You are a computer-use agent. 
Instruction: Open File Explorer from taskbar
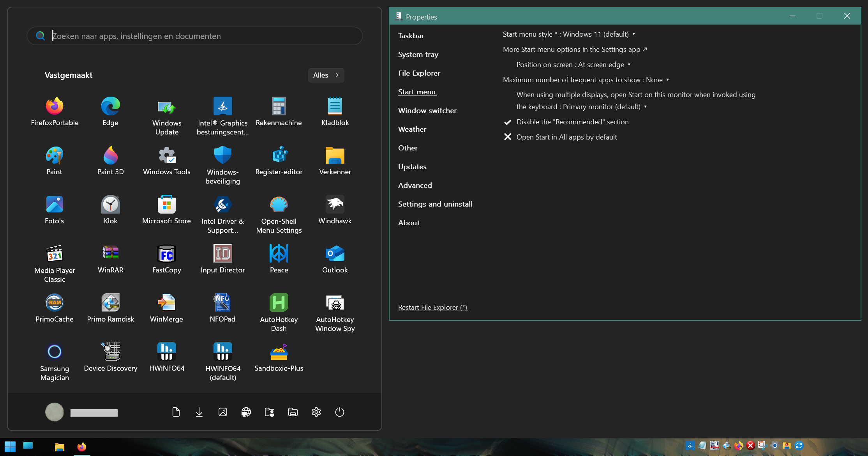59,447
